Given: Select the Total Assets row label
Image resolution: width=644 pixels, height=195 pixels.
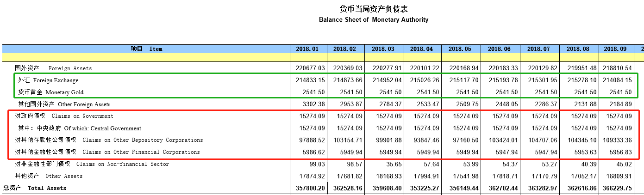Looking at the screenshot, I should [x=35, y=188].
